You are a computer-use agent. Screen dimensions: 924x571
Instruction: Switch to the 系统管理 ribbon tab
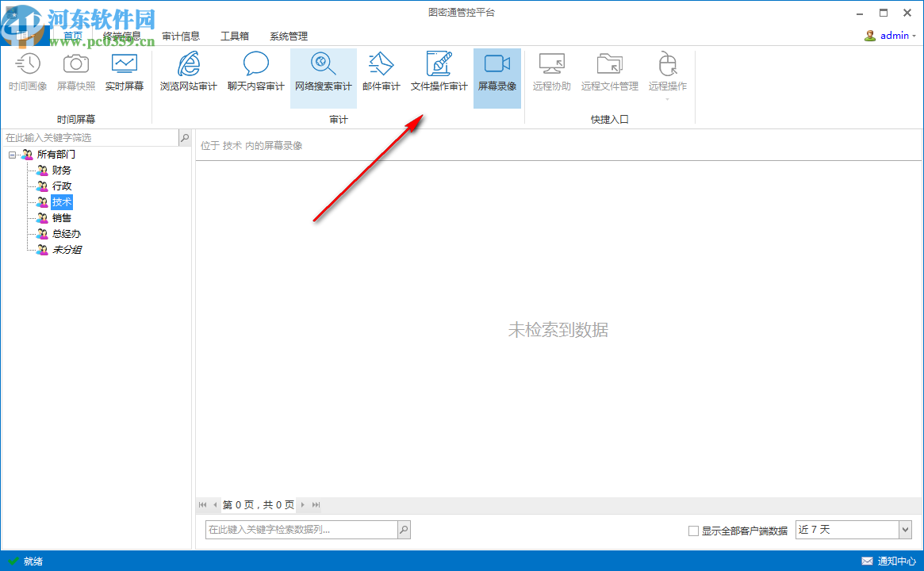pos(288,36)
